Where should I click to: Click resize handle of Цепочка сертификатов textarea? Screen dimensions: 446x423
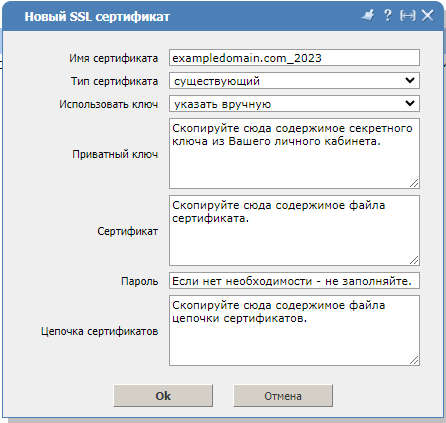[414, 360]
